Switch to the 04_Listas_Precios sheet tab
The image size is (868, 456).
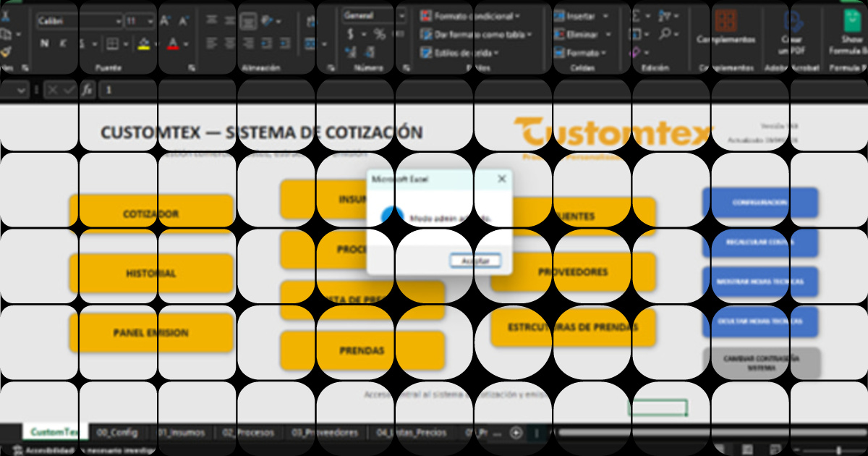(x=411, y=433)
